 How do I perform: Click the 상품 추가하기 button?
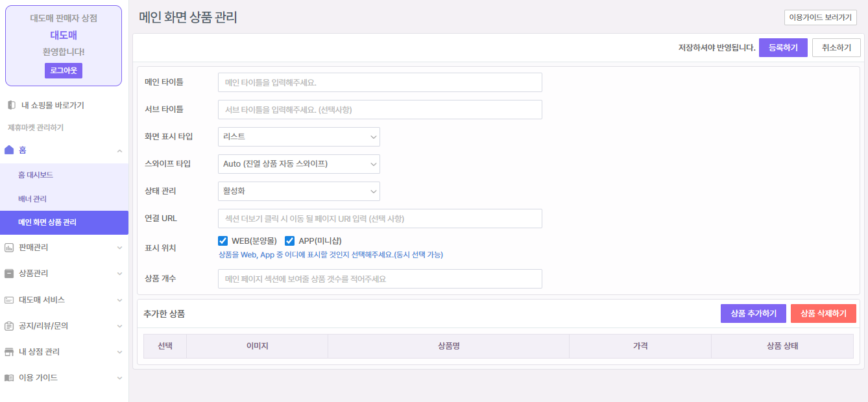point(753,314)
